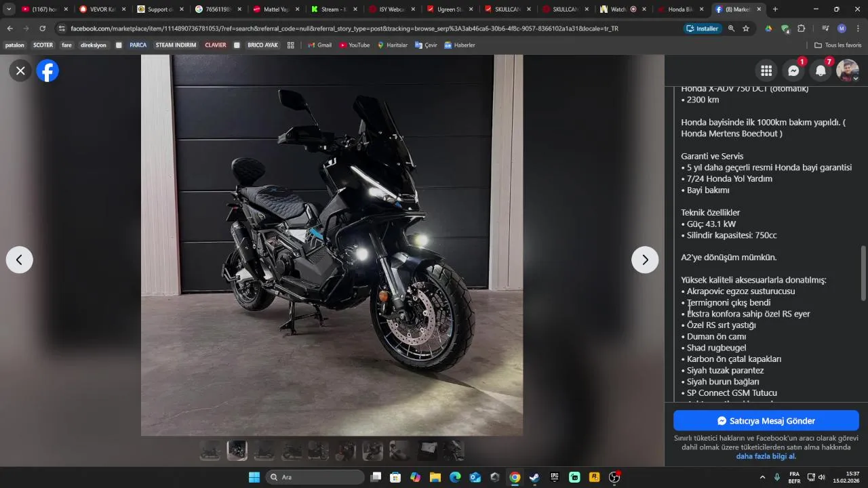
Task: Select the first photo thumbnail in the strip
Action: click(210, 451)
